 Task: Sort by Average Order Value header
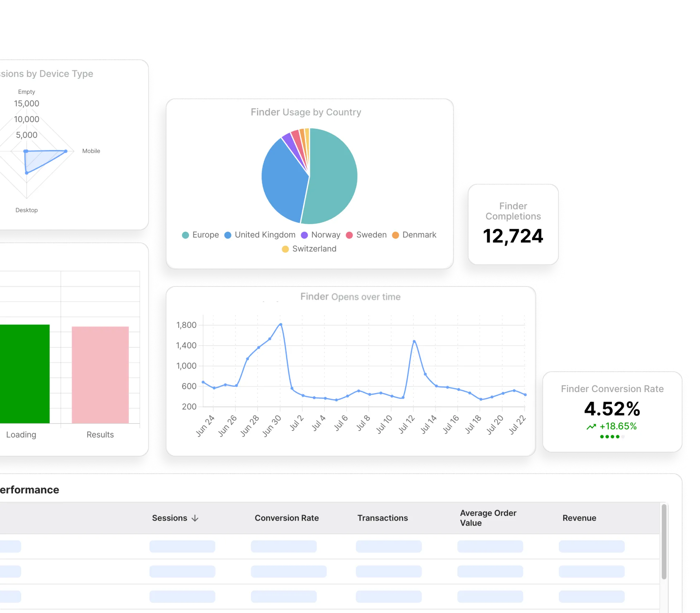point(488,518)
